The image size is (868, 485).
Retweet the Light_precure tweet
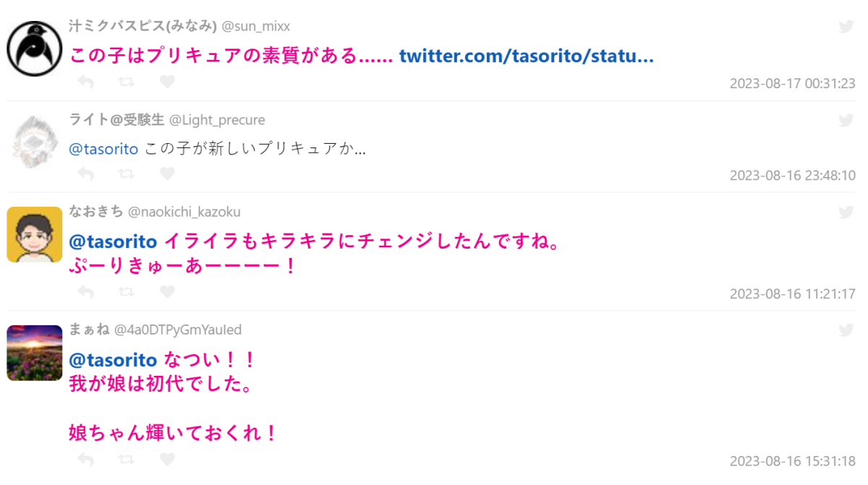[126, 173]
